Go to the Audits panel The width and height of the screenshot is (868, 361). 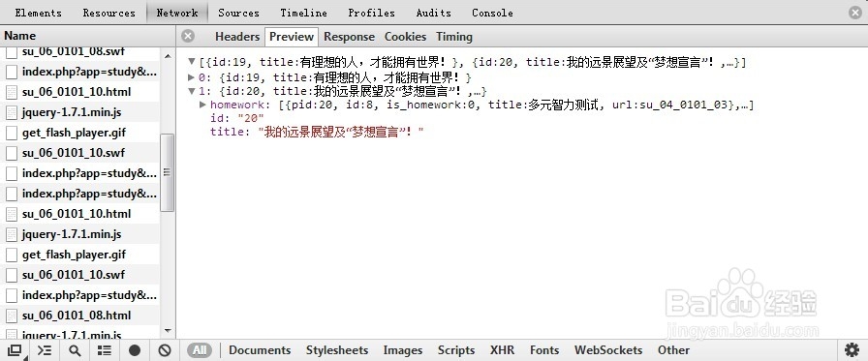pyautogui.click(x=433, y=13)
